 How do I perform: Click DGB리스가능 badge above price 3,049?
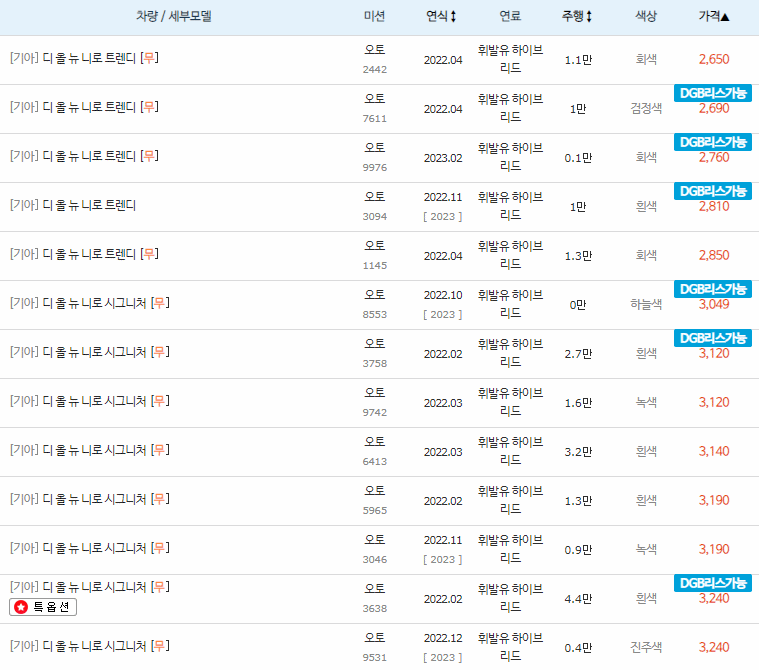pyautogui.click(x=713, y=289)
